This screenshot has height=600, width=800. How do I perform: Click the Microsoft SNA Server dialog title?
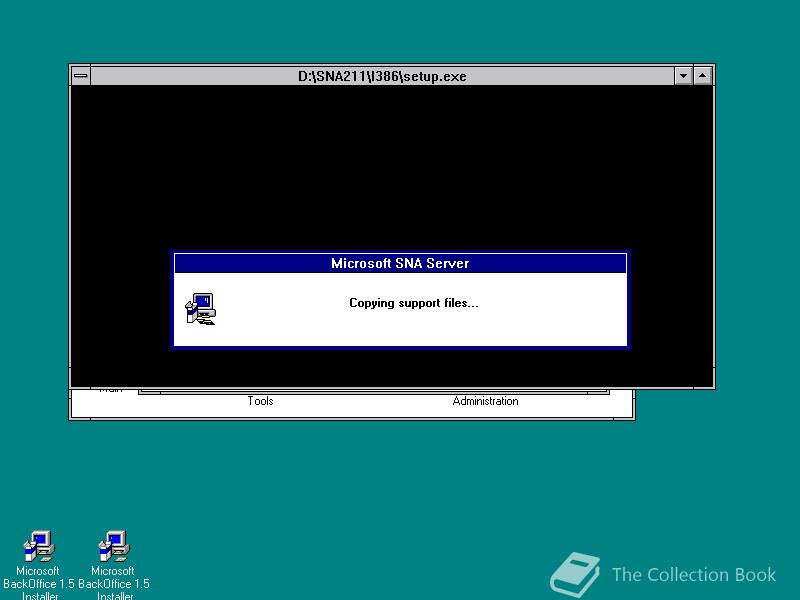coord(400,263)
